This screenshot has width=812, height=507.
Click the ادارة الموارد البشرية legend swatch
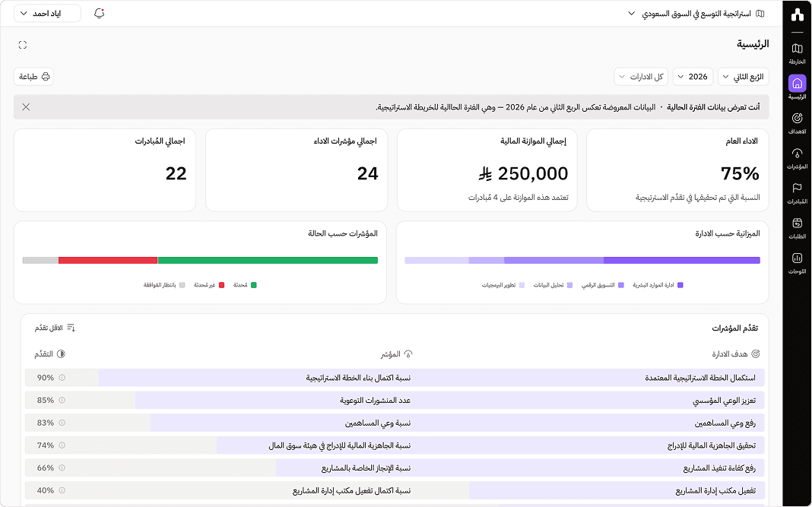click(x=680, y=285)
